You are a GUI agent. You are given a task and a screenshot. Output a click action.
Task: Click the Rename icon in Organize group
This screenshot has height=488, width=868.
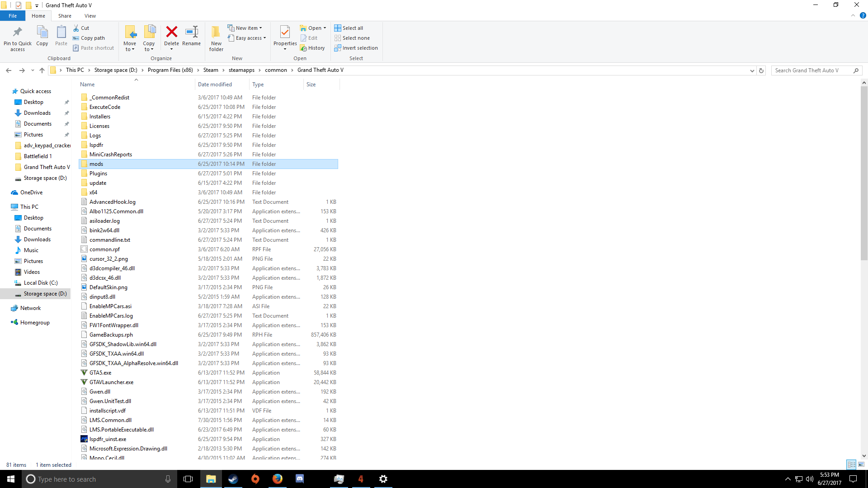point(191,33)
